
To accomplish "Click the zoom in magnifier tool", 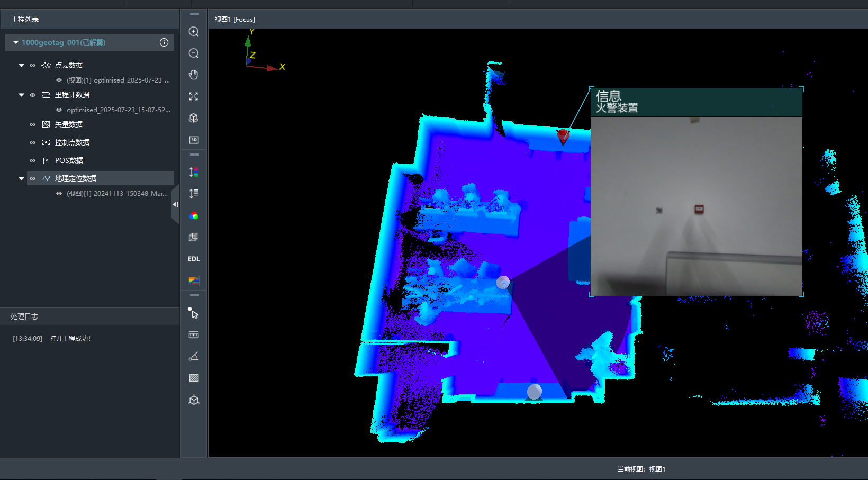I will [194, 32].
